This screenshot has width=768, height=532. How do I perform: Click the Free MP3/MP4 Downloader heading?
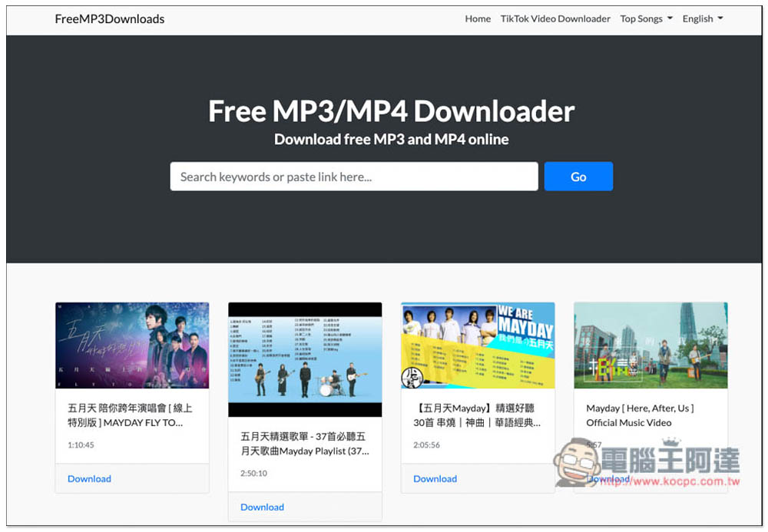(x=391, y=112)
